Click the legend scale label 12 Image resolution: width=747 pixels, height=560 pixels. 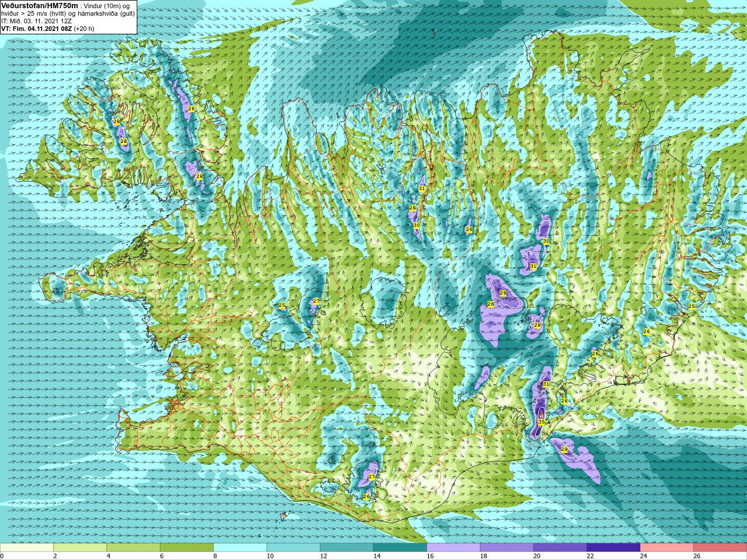[323, 556]
